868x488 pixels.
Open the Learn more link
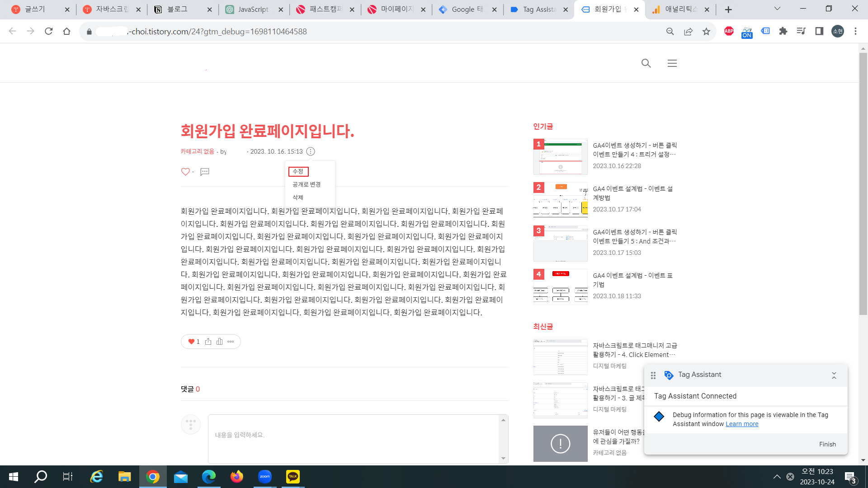pos(742,424)
